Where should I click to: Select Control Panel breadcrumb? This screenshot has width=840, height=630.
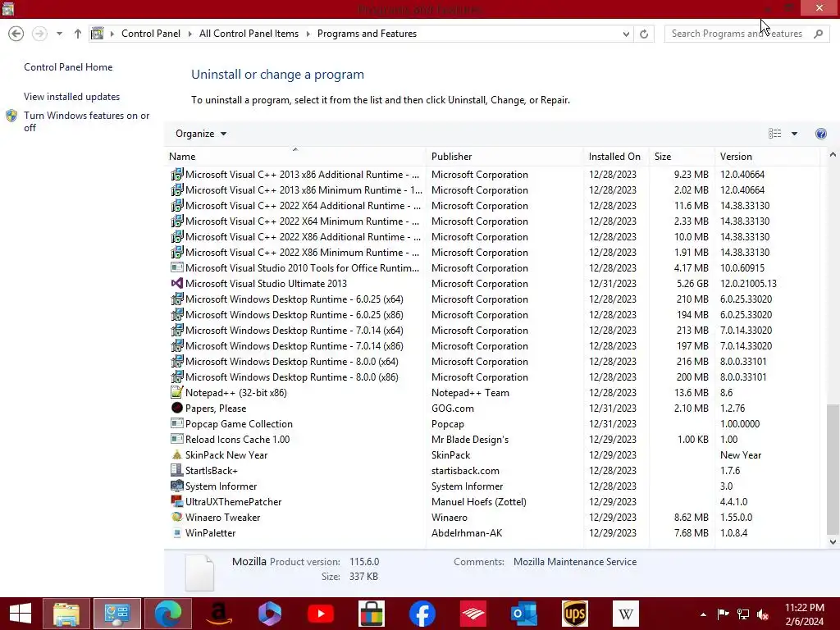coord(151,34)
